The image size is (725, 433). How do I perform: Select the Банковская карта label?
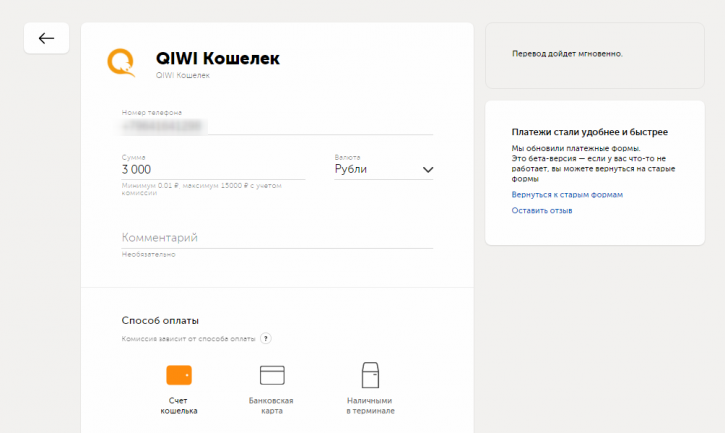[271, 406]
